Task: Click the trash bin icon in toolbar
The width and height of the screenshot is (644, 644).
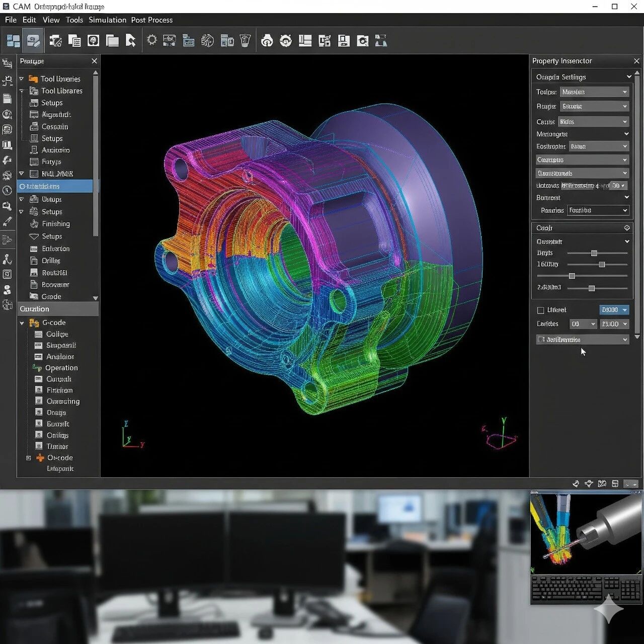Action: 245,41
